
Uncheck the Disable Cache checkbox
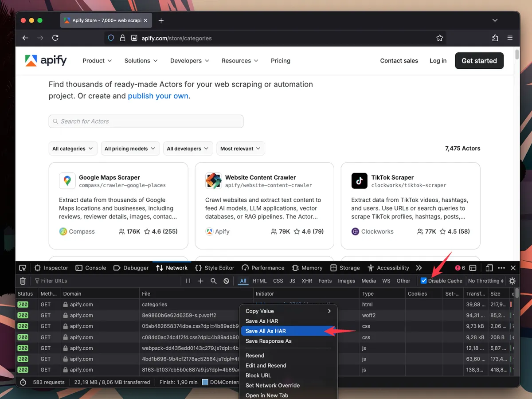(424, 281)
